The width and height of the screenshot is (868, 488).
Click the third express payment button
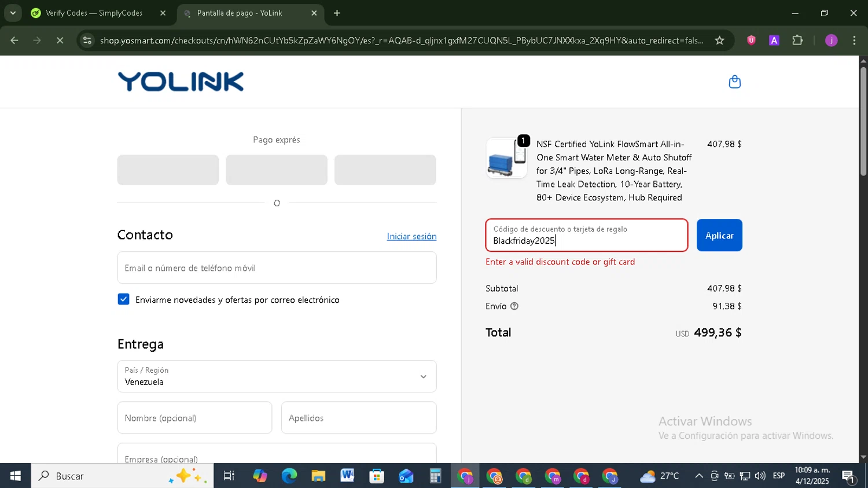pyautogui.click(x=385, y=170)
